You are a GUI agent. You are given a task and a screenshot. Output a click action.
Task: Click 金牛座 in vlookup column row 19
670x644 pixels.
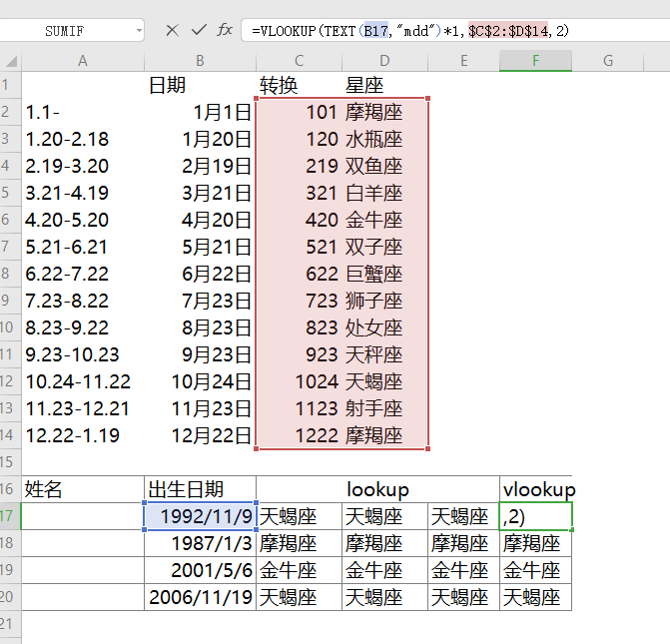(535, 570)
